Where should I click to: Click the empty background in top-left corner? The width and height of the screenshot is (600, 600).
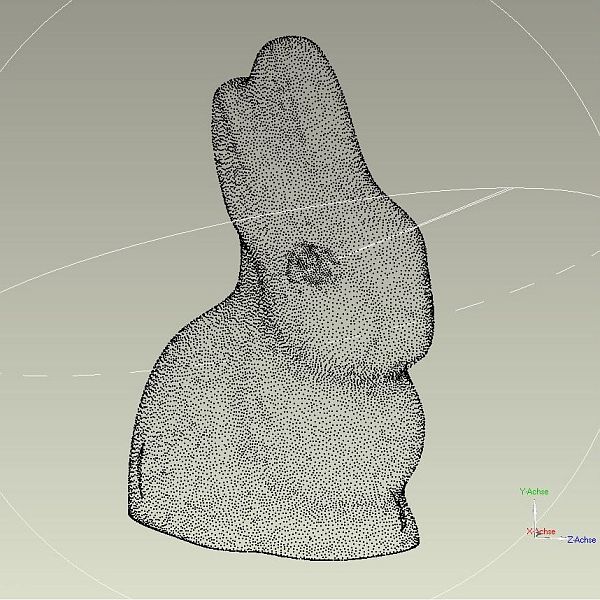click(x=40, y=40)
